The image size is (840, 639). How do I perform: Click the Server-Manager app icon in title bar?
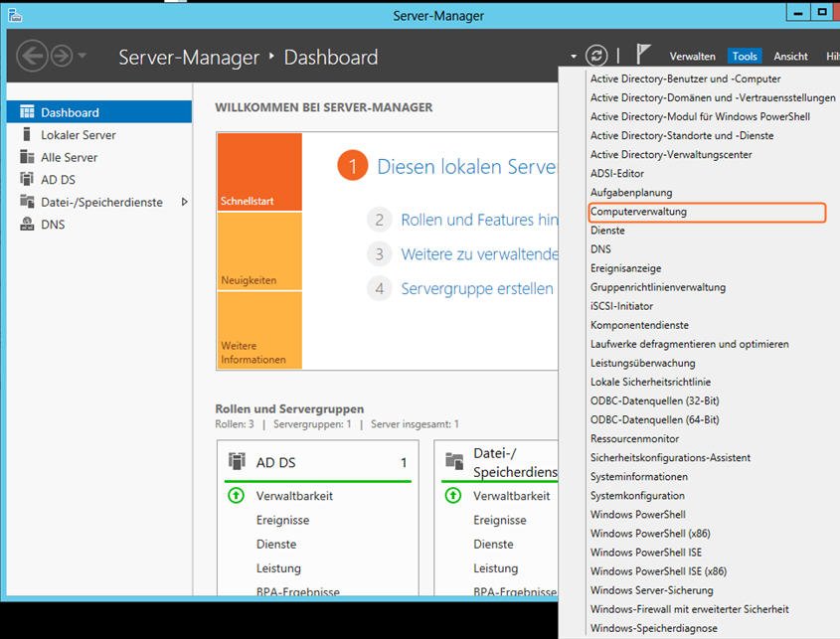tap(15, 15)
